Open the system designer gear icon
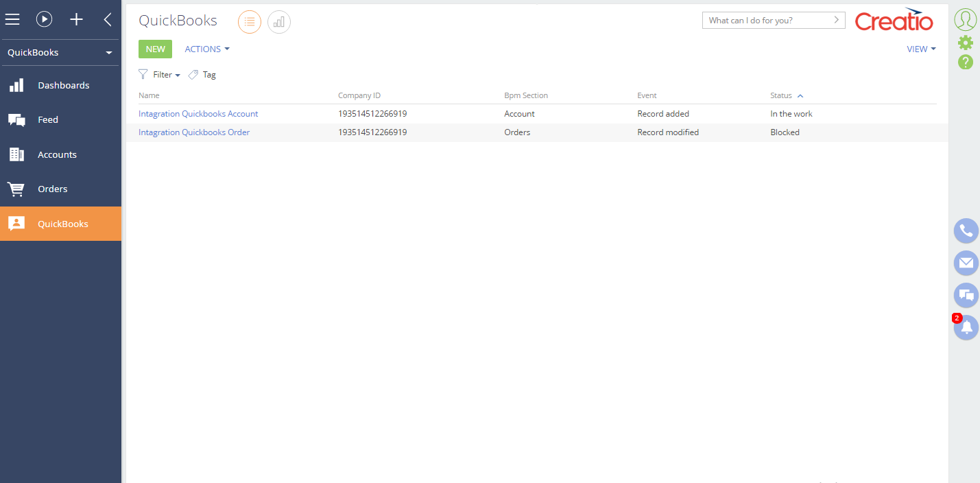The image size is (980, 483). [965, 42]
